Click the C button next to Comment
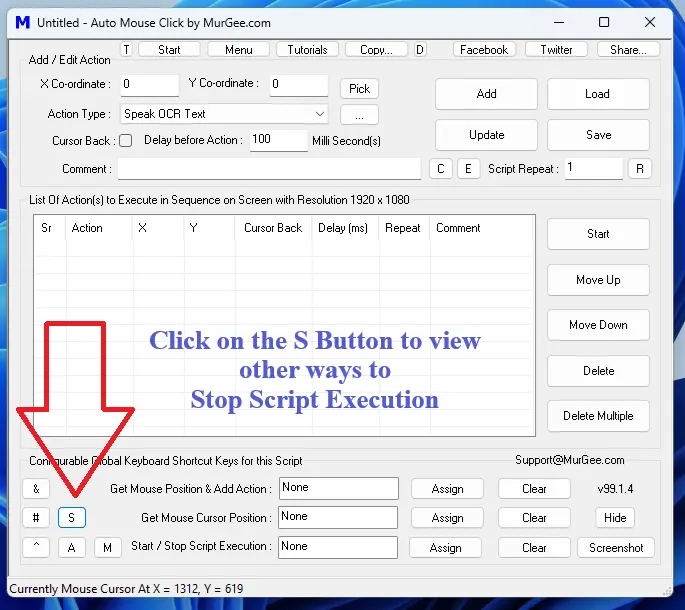685x610 pixels. [x=440, y=169]
